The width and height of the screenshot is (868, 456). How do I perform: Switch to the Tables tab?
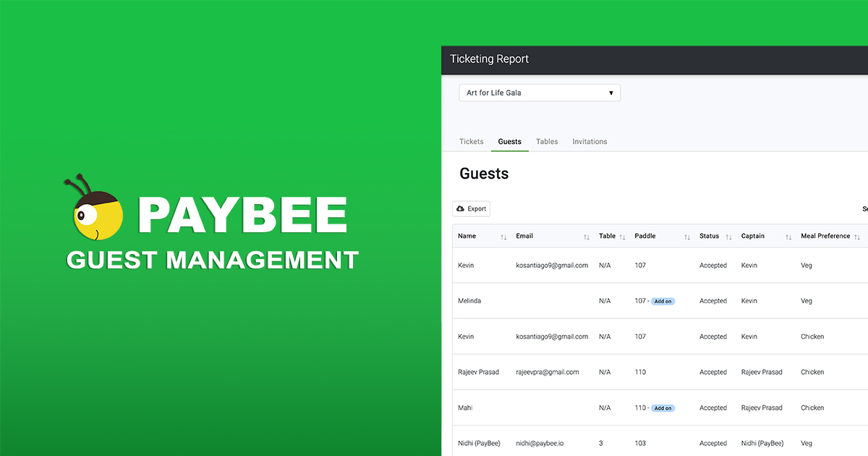pyautogui.click(x=547, y=141)
